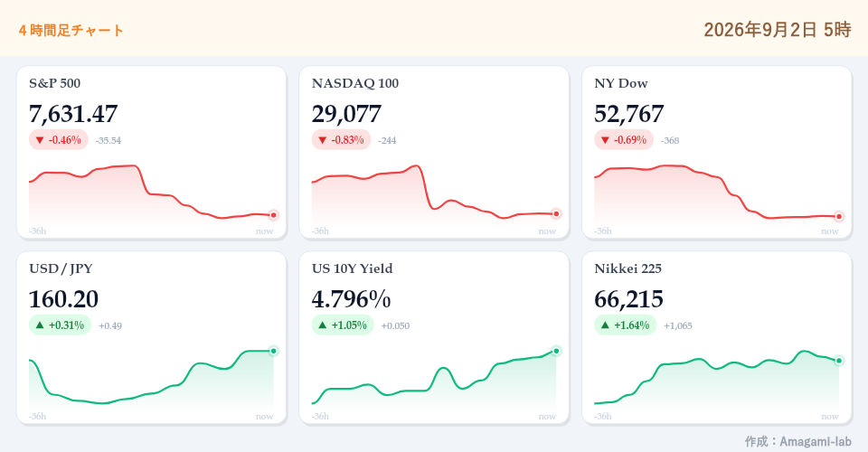868x452 pixels.
Task: Click the +1.05% change badge
Action: 343,325
